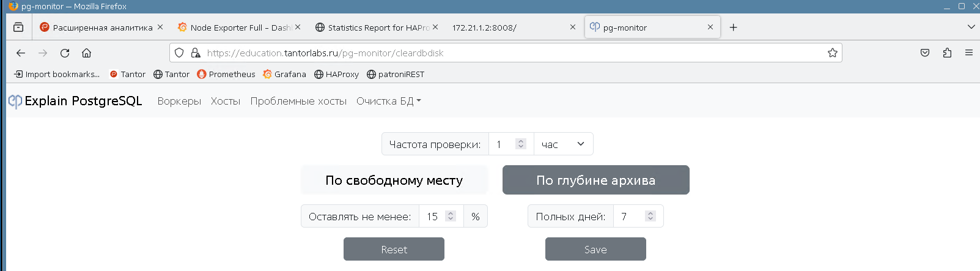Image resolution: width=980 pixels, height=271 pixels.
Task: List all open tabs chevron
Action: 971,27
